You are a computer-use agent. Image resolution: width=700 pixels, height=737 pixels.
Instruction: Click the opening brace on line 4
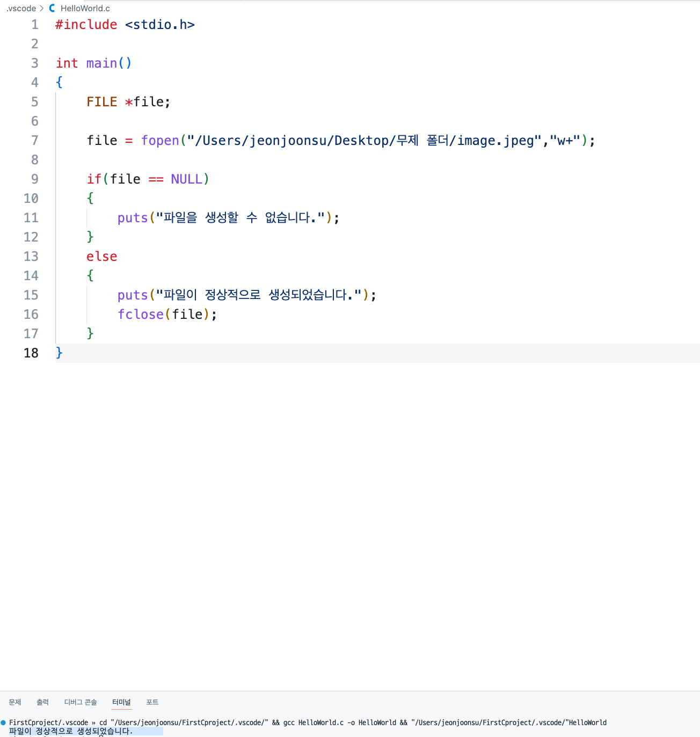pos(59,83)
